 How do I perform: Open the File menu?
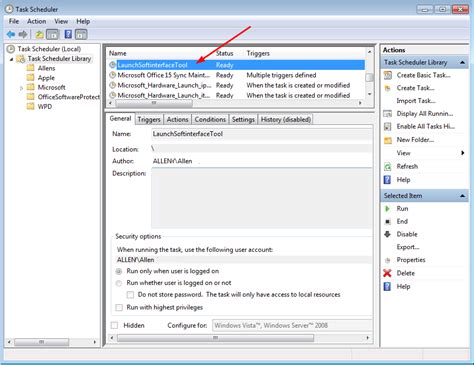tap(14, 21)
